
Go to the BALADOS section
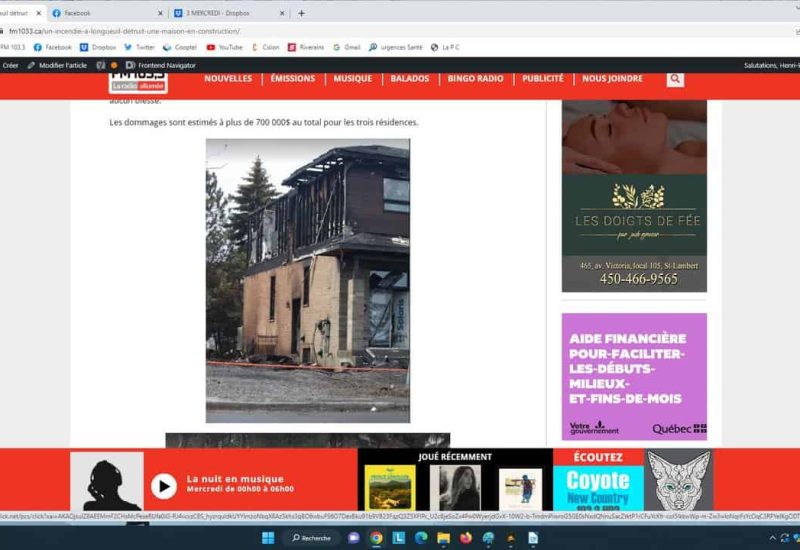tap(410, 79)
